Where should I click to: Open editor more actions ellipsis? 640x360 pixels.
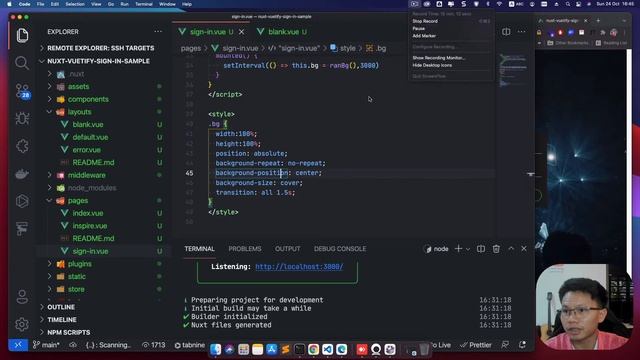[x=522, y=31]
